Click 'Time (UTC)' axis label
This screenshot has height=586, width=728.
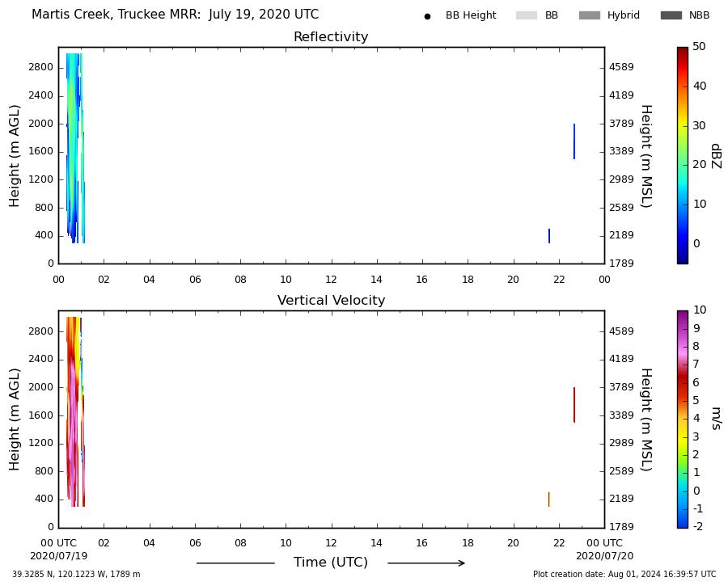tap(331, 563)
